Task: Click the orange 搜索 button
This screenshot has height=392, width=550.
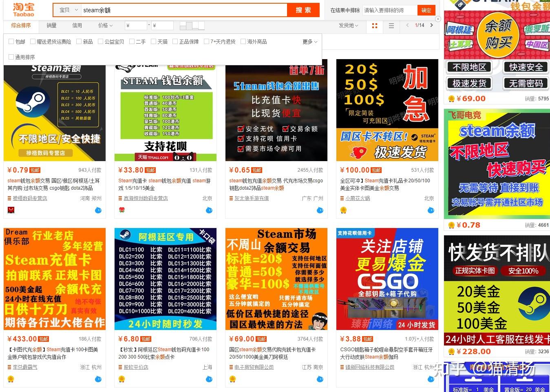Action: pos(303,10)
